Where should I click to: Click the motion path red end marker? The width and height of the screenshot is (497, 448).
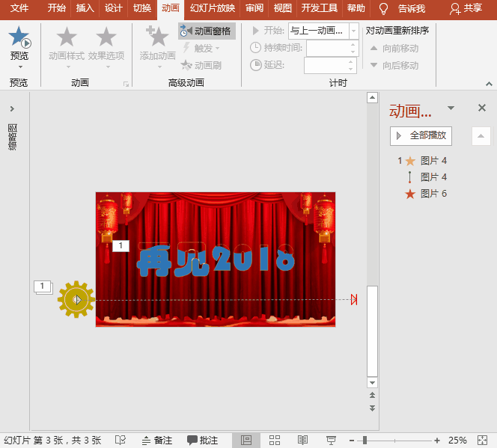[354, 299]
